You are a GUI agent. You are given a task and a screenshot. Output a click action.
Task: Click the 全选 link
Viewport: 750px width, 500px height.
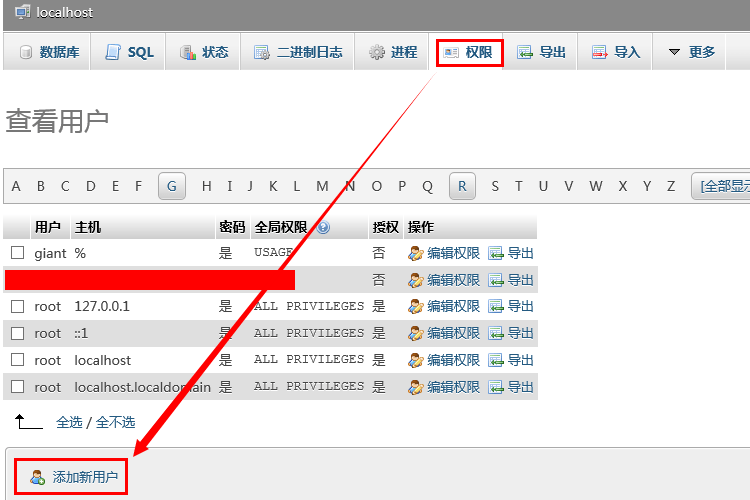(x=69, y=422)
